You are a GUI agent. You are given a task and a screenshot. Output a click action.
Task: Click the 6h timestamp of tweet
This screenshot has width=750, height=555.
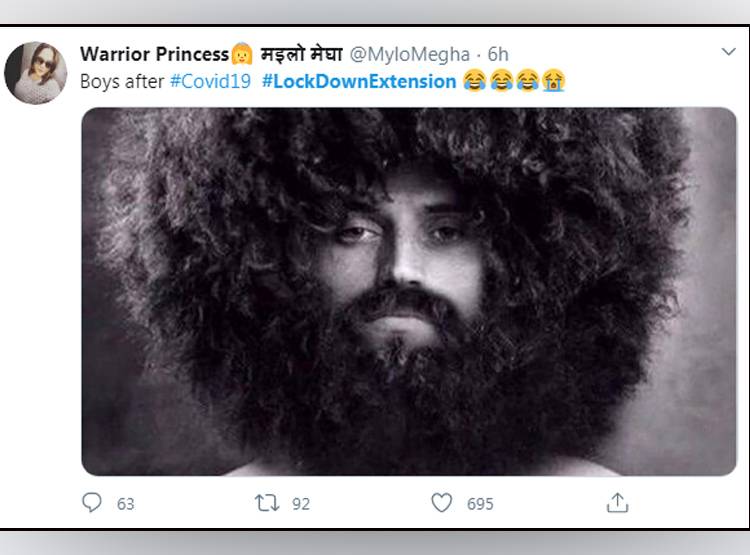tap(498, 54)
